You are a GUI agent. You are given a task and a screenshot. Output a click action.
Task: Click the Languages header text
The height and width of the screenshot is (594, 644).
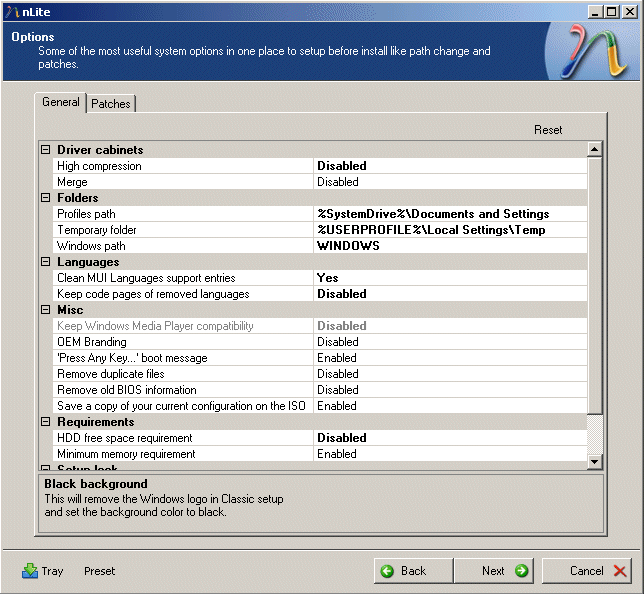click(x=88, y=262)
